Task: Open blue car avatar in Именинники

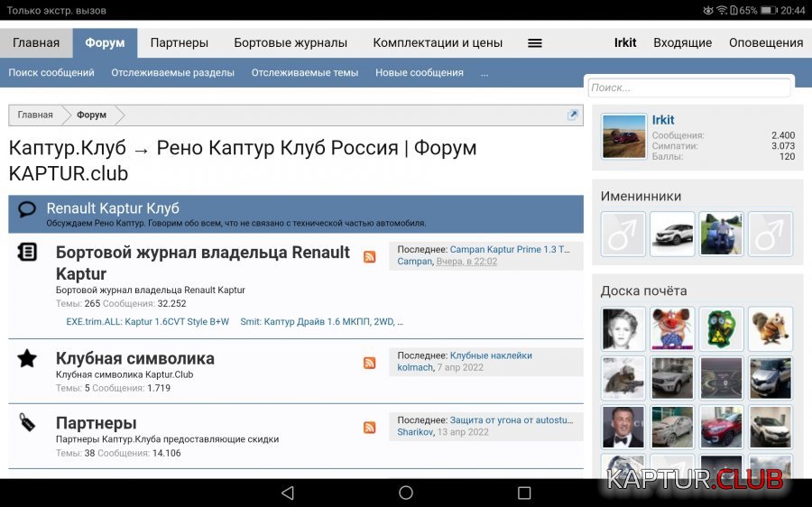Action: pos(722,234)
